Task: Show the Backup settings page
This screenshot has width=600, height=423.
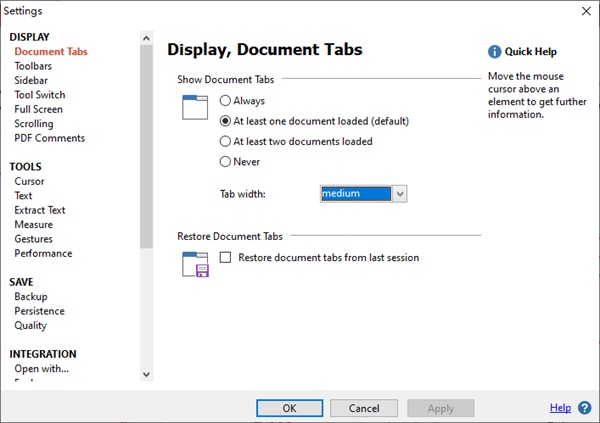Action: click(x=30, y=297)
